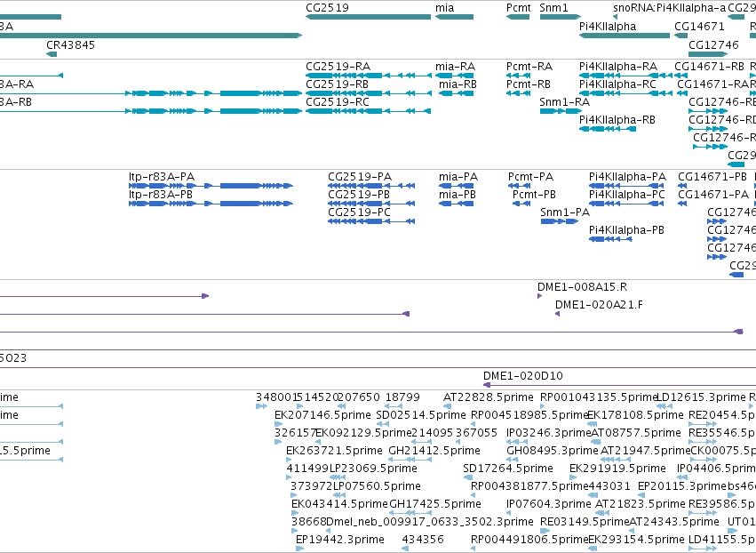
Task: Click EST entry 434356
Action: tap(423, 540)
